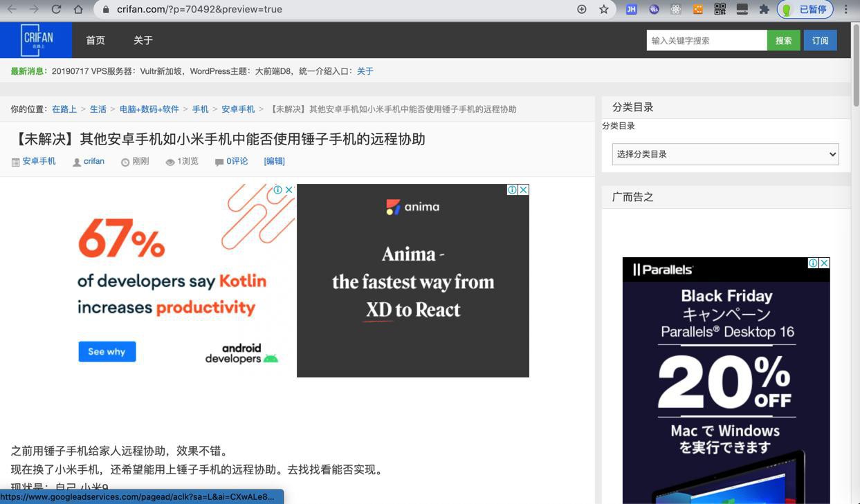Click the Kotlin ad info icon

click(x=277, y=189)
